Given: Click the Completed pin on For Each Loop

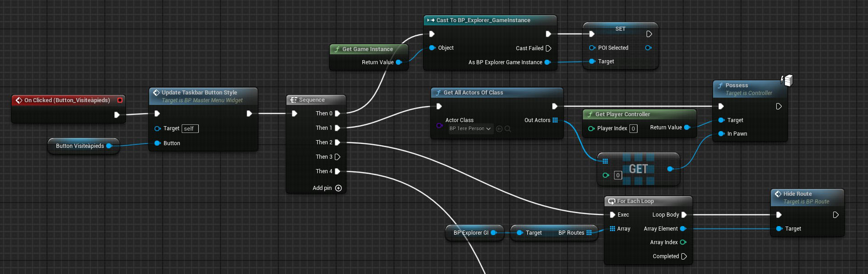Looking at the screenshot, I should coord(684,256).
